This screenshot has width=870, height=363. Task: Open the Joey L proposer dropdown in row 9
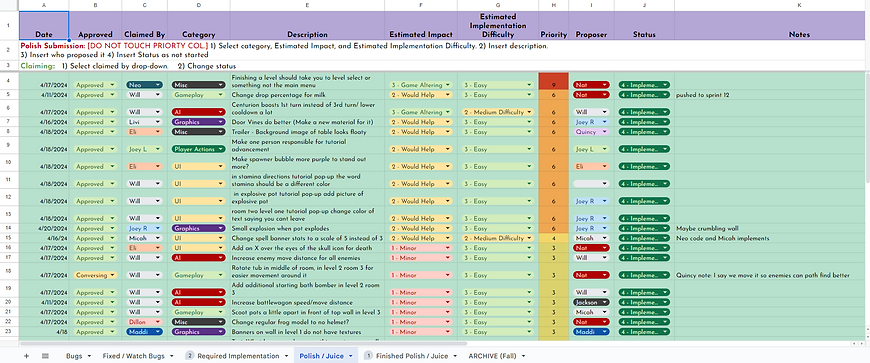click(x=591, y=149)
